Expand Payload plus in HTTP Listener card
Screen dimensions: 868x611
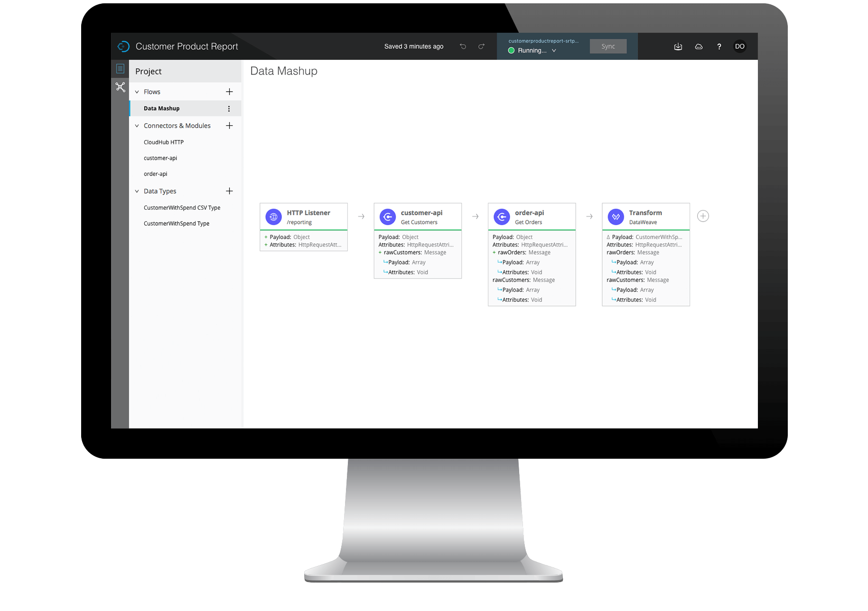click(x=266, y=237)
